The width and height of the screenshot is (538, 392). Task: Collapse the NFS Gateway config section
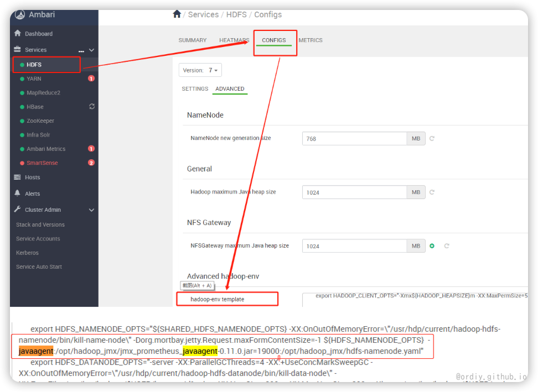[x=209, y=223]
